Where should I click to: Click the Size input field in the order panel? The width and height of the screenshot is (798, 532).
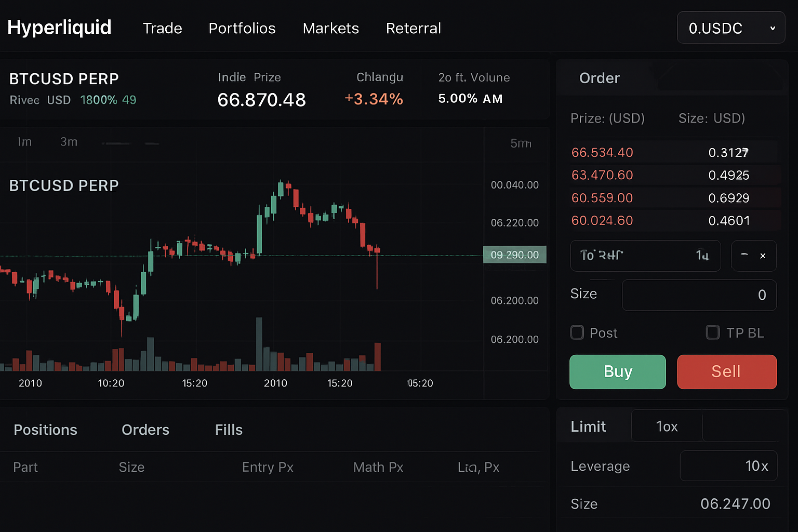tap(699, 295)
